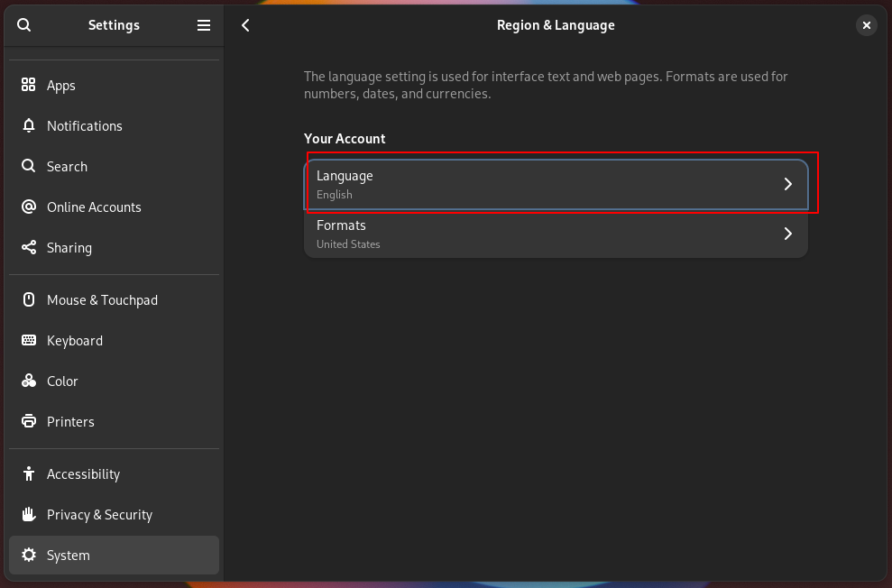Open the Formats United States row

[541, 234]
